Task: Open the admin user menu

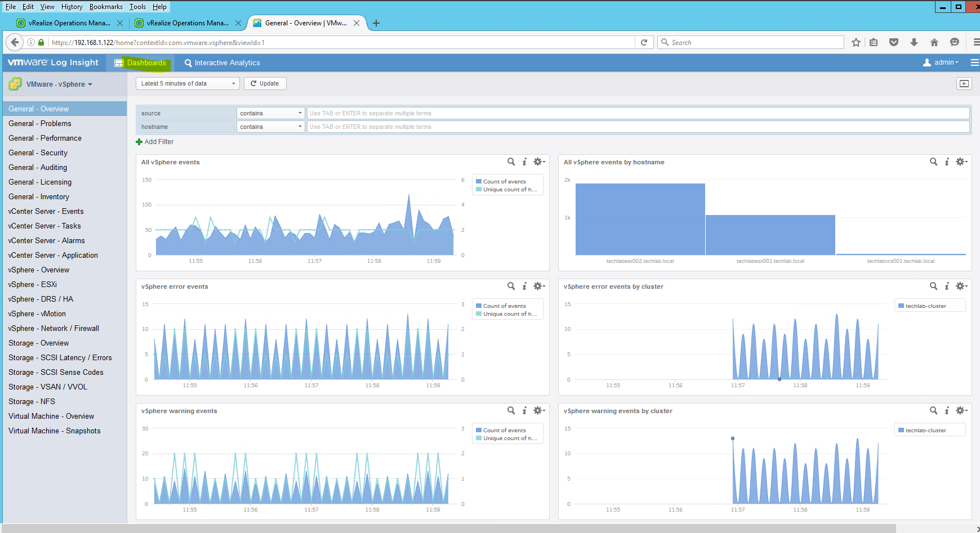Action: [941, 62]
